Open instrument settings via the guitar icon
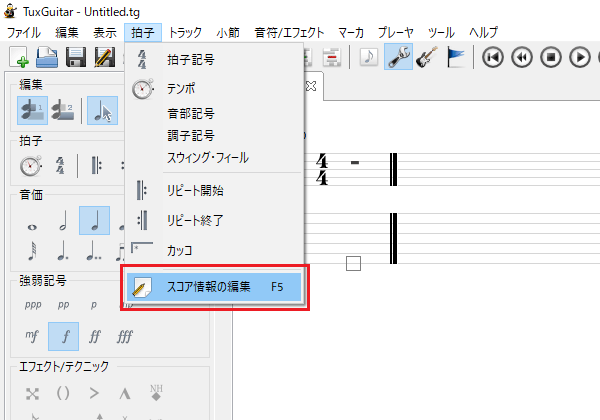 (x=426, y=57)
